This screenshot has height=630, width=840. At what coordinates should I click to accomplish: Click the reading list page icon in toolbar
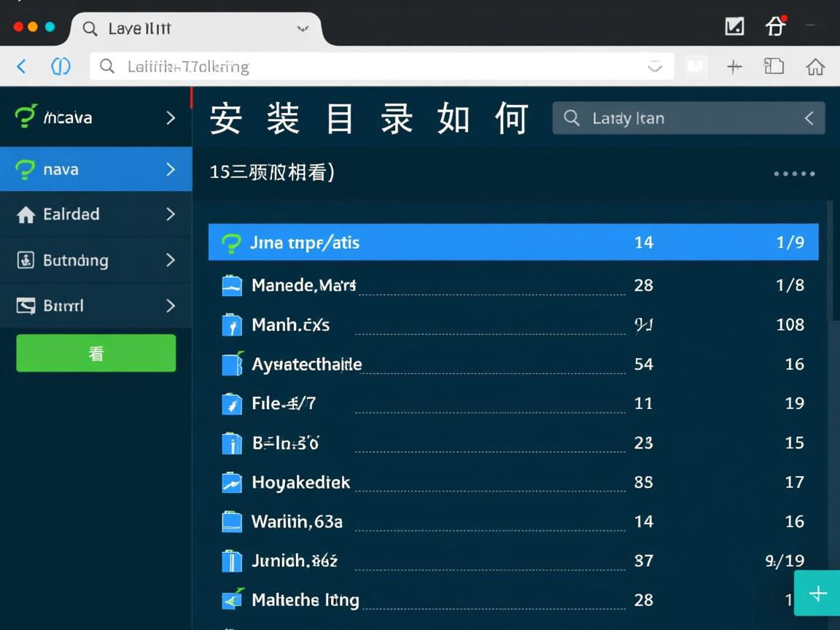774,66
